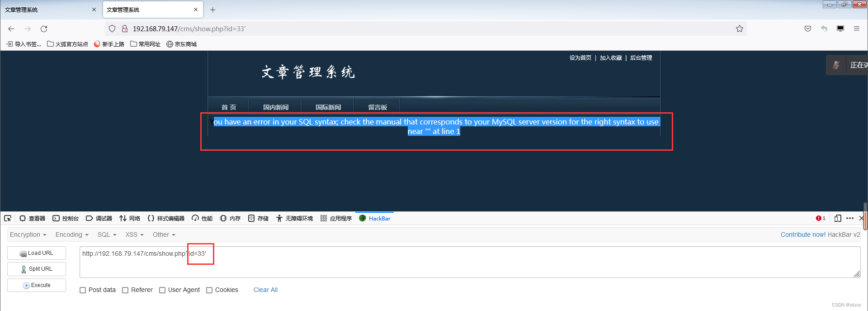The image size is (868, 311).
Task: Open the shield tracking protection icon
Action: pyautogui.click(x=112, y=29)
